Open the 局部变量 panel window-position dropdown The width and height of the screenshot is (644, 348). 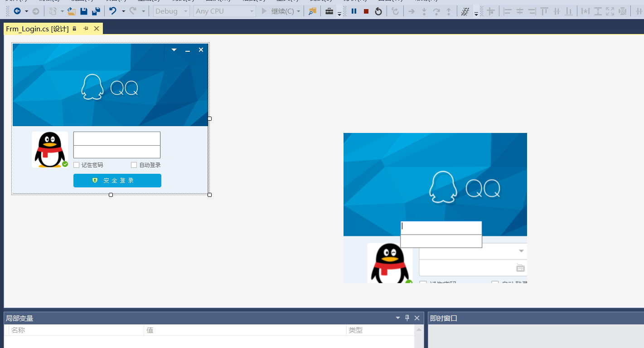(x=398, y=318)
